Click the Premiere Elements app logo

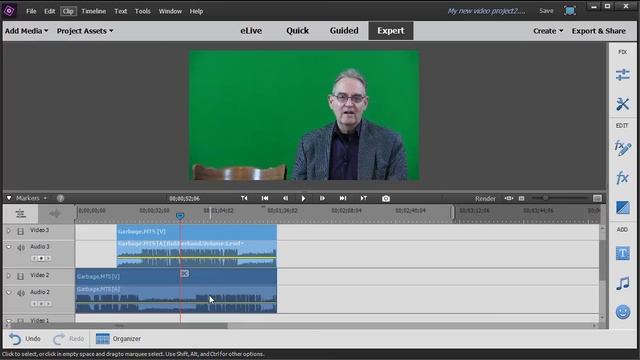click(9, 11)
